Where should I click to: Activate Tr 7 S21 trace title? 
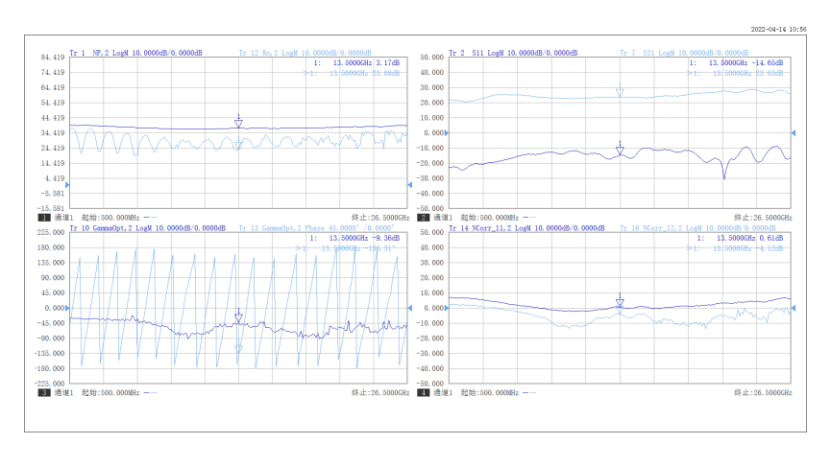(684, 52)
